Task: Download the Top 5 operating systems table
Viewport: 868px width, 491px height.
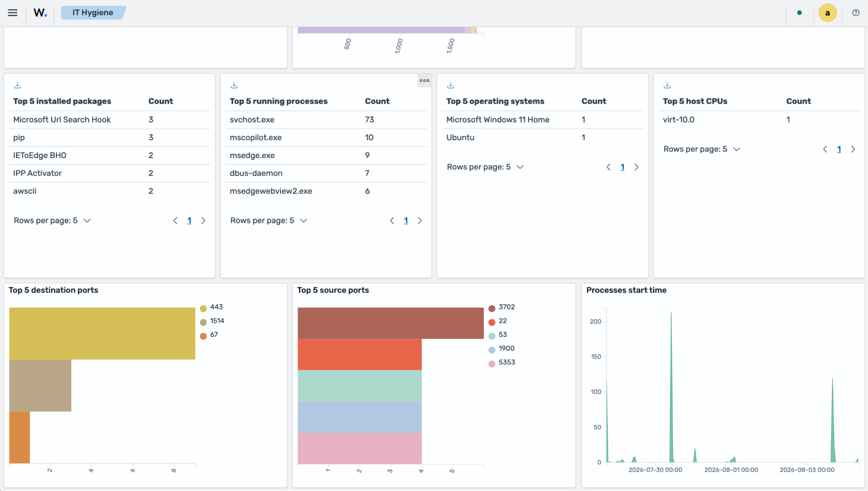Action: (451, 85)
